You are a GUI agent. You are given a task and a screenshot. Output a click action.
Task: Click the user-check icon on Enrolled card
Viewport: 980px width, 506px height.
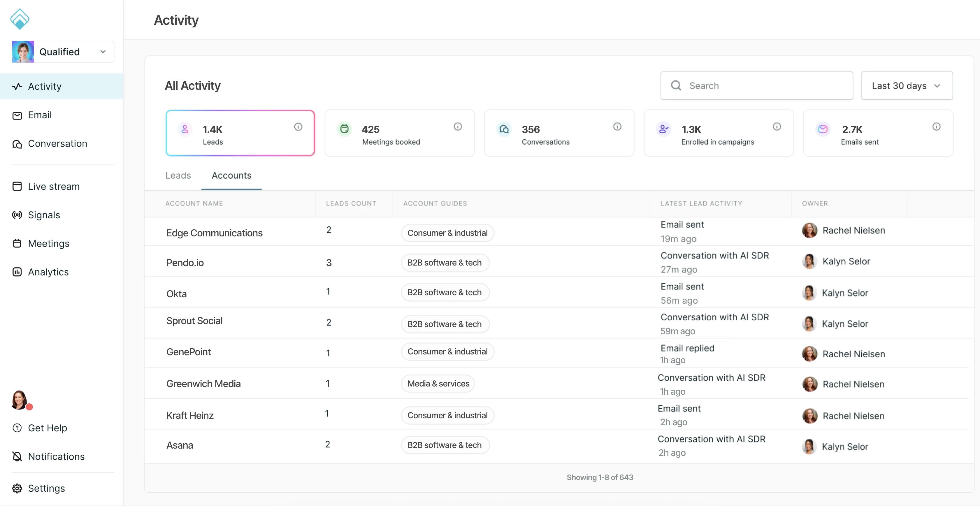[663, 129]
